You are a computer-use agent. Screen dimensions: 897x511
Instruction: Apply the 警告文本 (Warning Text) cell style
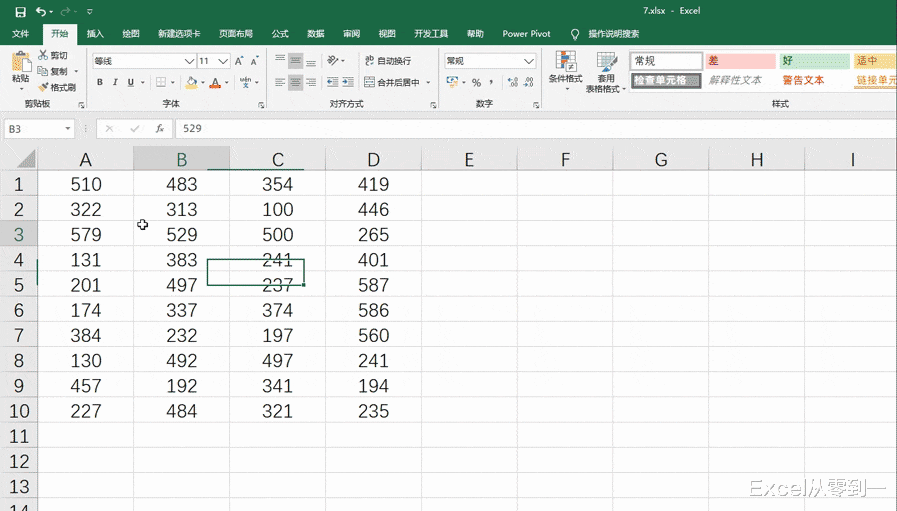(x=803, y=80)
